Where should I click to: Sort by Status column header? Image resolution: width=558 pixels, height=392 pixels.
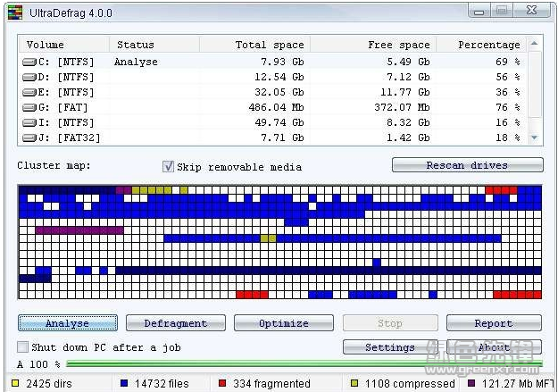[154, 45]
